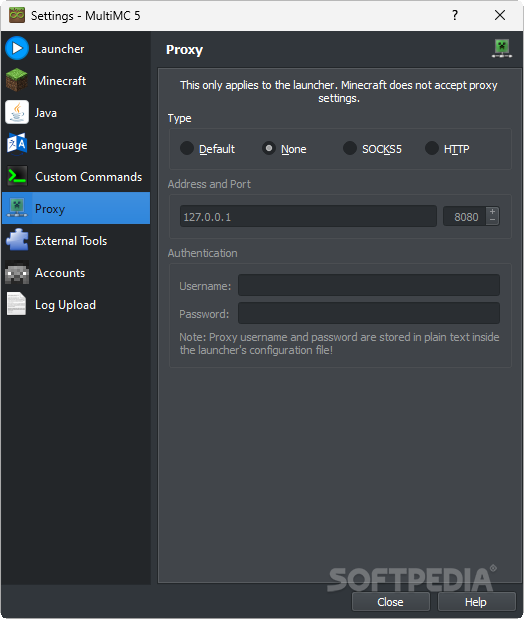Click the Password input field
This screenshot has width=524, height=619.
point(369,313)
